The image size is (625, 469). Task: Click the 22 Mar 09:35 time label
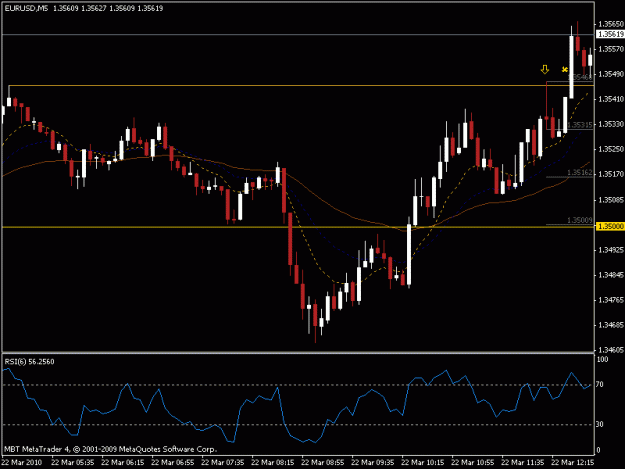pos(372,463)
